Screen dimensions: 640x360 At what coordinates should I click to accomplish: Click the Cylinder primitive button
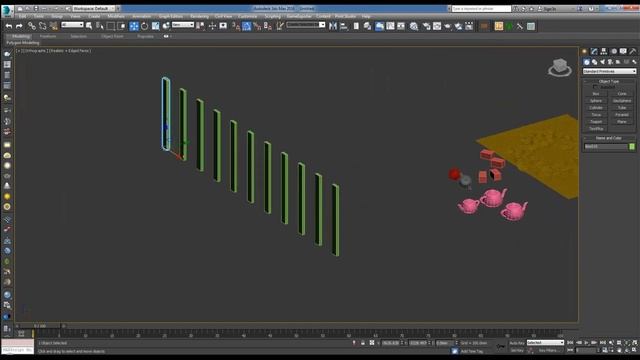point(596,108)
